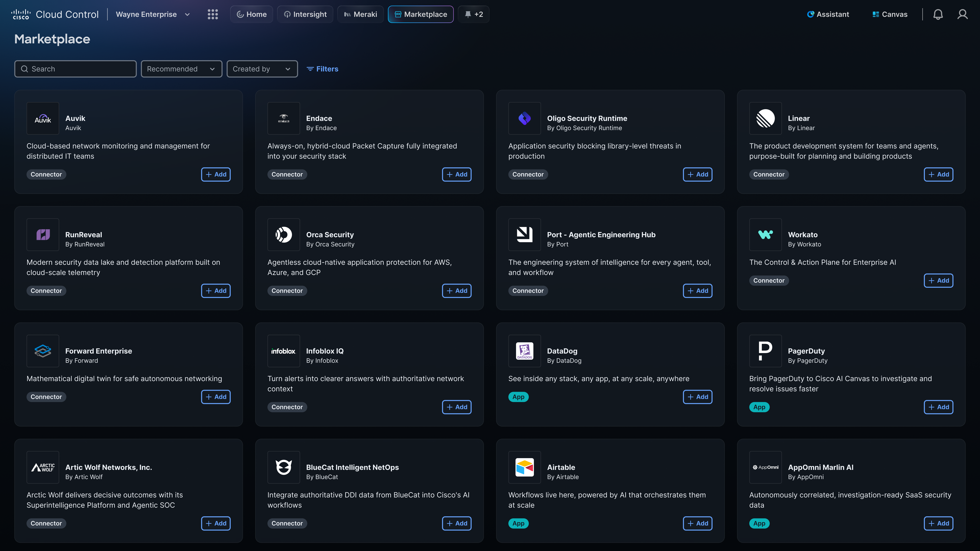Click the PagerDuty logo icon
This screenshot has width=980, height=551.
tap(765, 351)
